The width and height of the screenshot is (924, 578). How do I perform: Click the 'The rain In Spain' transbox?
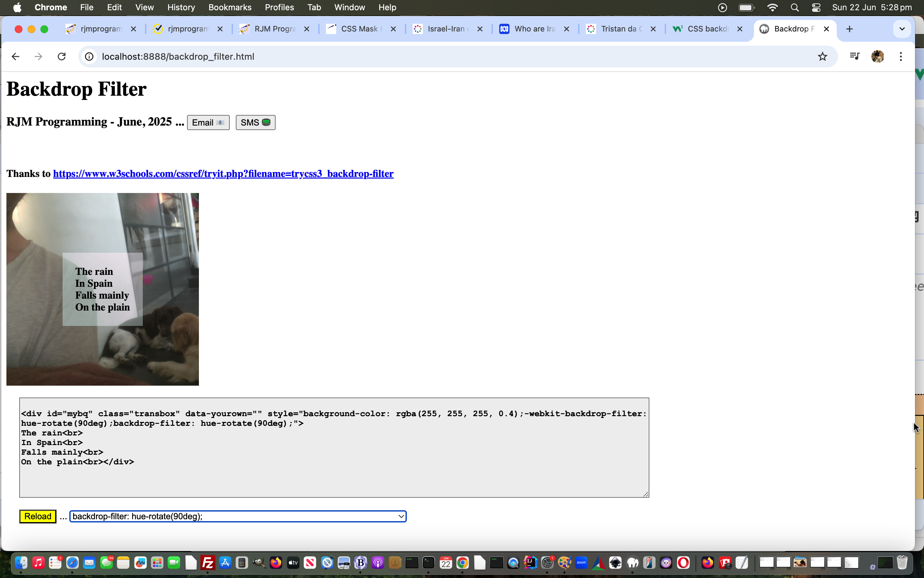point(102,289)
